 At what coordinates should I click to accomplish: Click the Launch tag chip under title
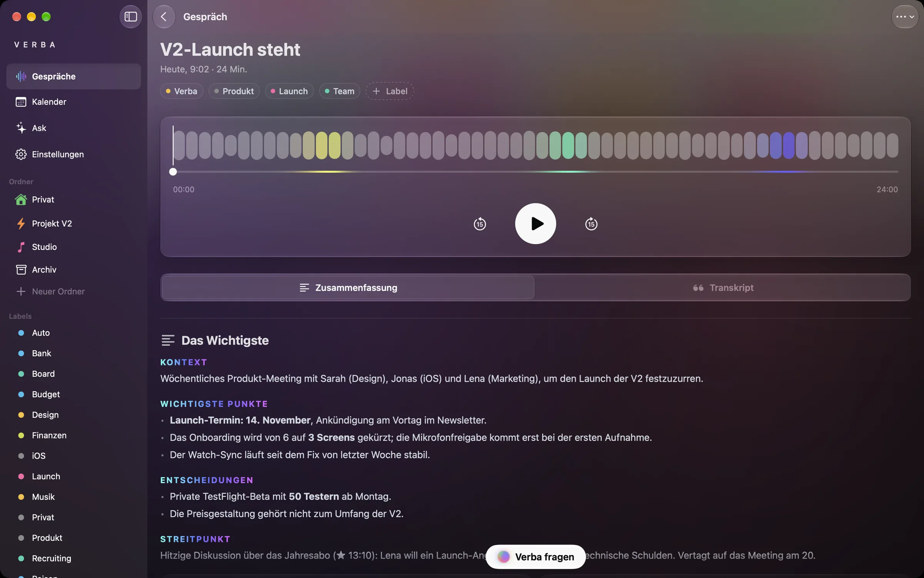coord(289,91)
